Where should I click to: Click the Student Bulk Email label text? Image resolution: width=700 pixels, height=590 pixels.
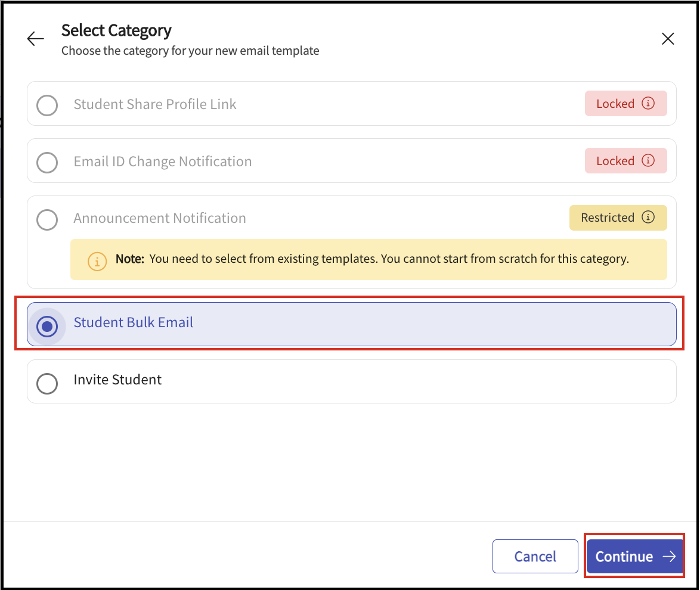pos(134,322)
